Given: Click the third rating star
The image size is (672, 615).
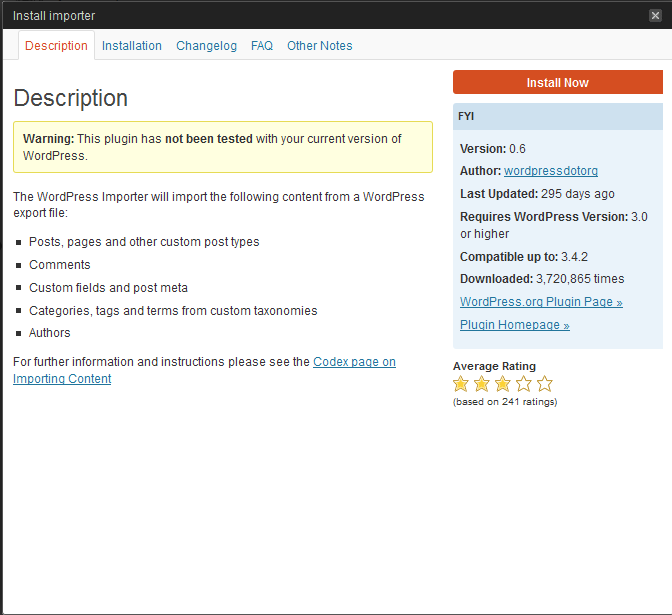Looking at the screenshot, I should pos(503,384).
